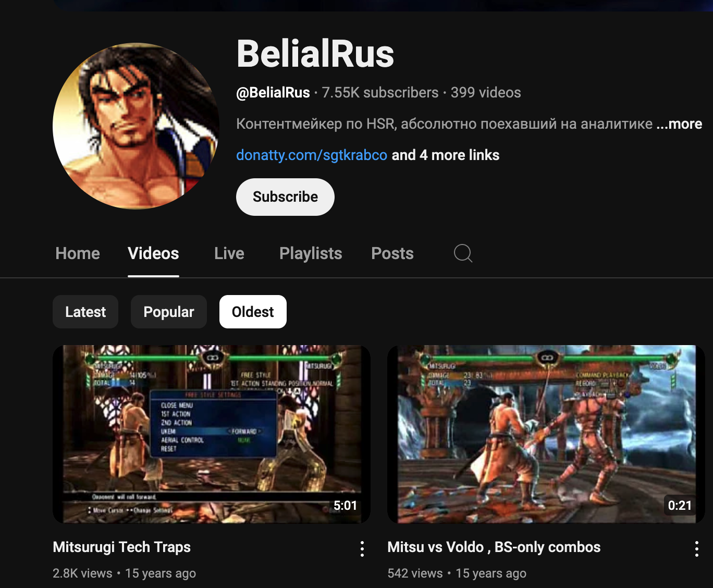The image size is (713, 588).
Task: Play the Mitsu vs Voldo video thumbnail
Action: click(x=546, y=434)
